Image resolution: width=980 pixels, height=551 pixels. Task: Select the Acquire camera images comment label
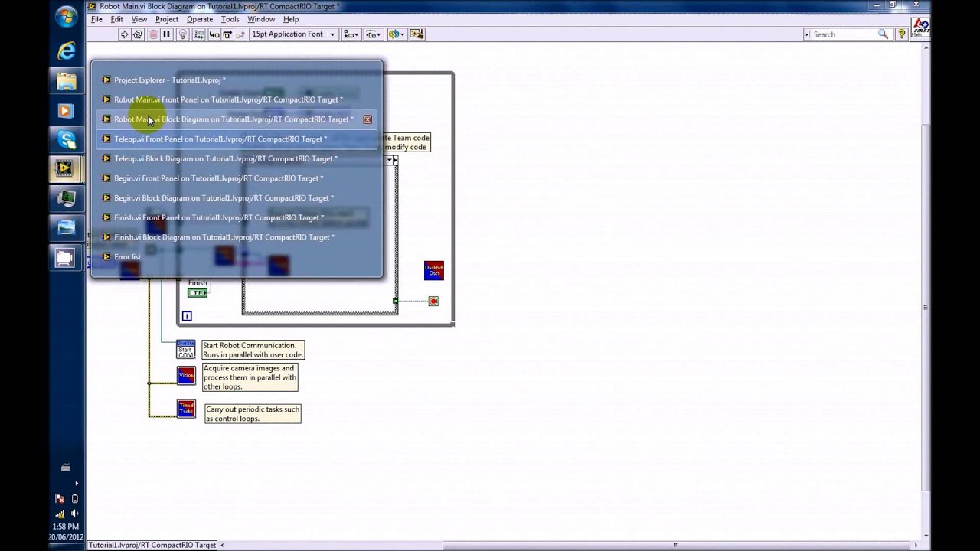coord(250,377)
